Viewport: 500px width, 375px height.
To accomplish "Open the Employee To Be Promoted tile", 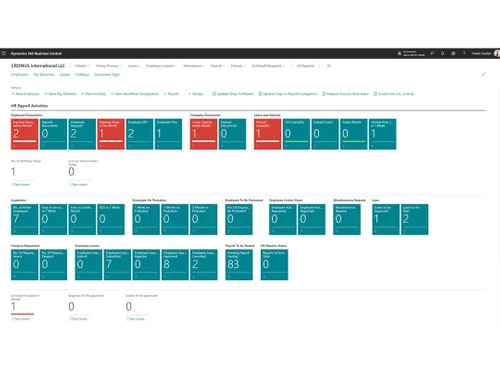I will 239,219.
